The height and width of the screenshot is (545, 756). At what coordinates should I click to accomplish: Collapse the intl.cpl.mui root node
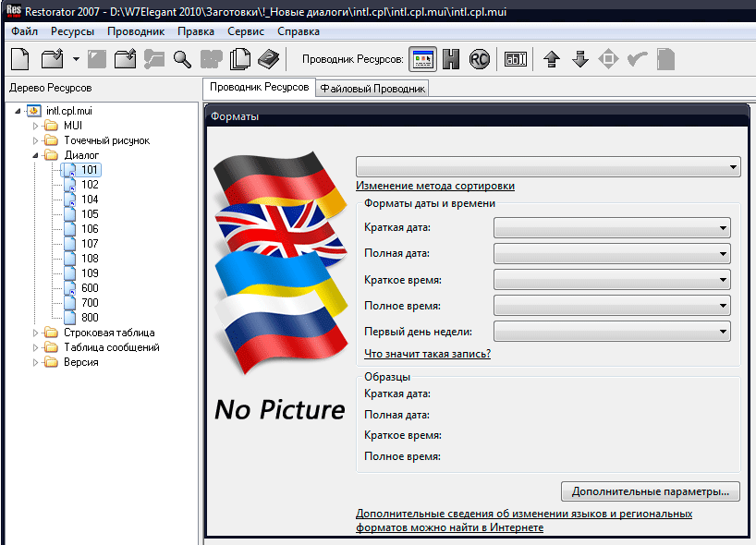tap(18, 111)
